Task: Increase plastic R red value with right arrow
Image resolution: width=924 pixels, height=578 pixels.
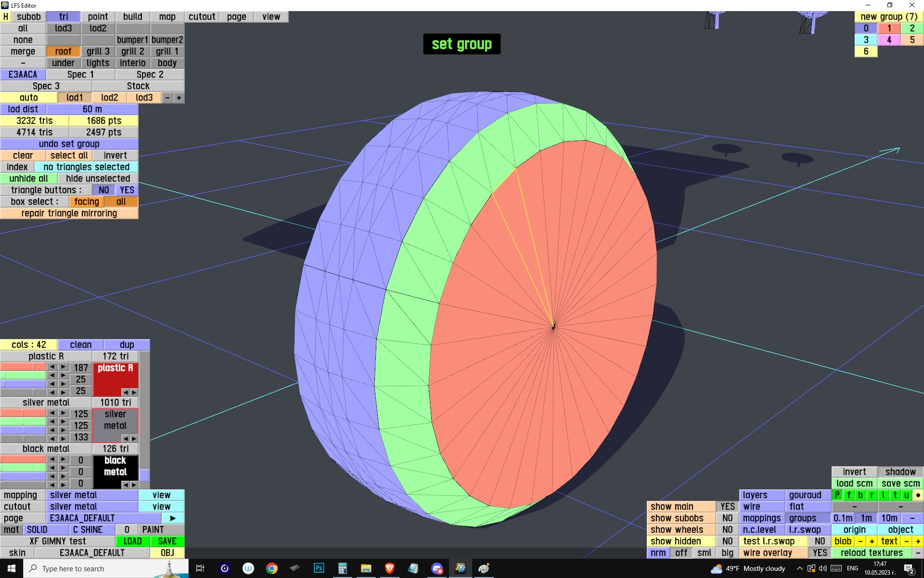Action: [x=63, y=367]
